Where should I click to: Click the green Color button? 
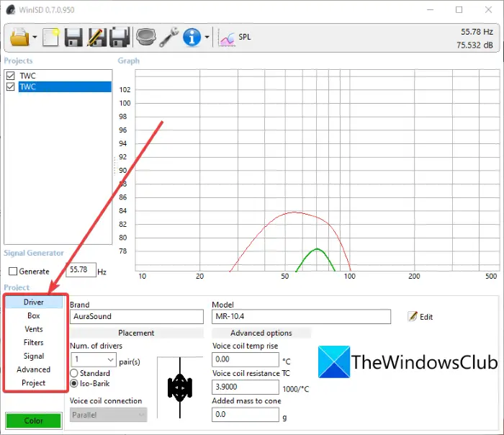point(34,421)
